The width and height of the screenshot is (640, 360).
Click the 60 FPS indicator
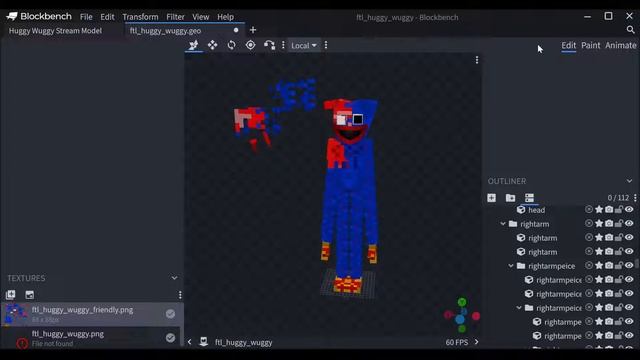pyautogui.click(x=457, y=342)
